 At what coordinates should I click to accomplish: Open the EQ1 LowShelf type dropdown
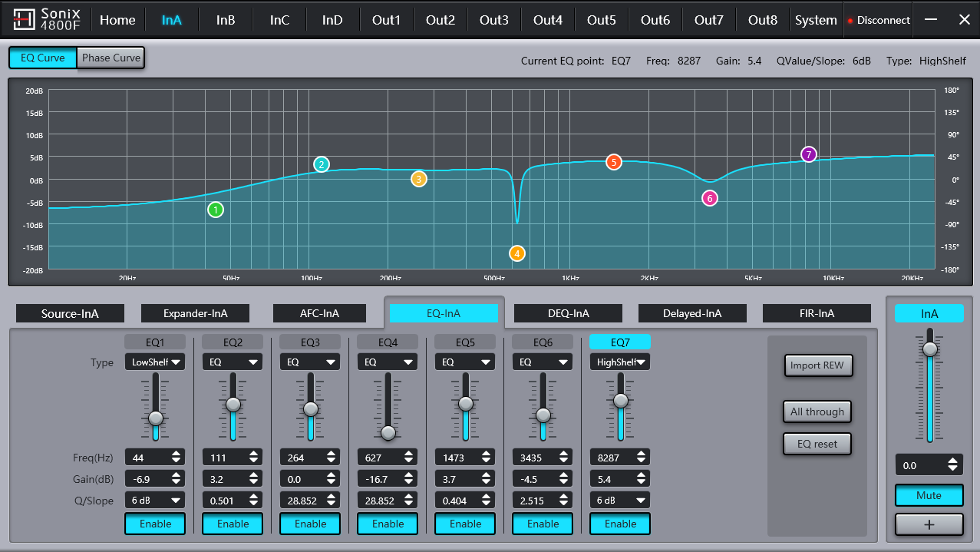[x=155, y=362]
